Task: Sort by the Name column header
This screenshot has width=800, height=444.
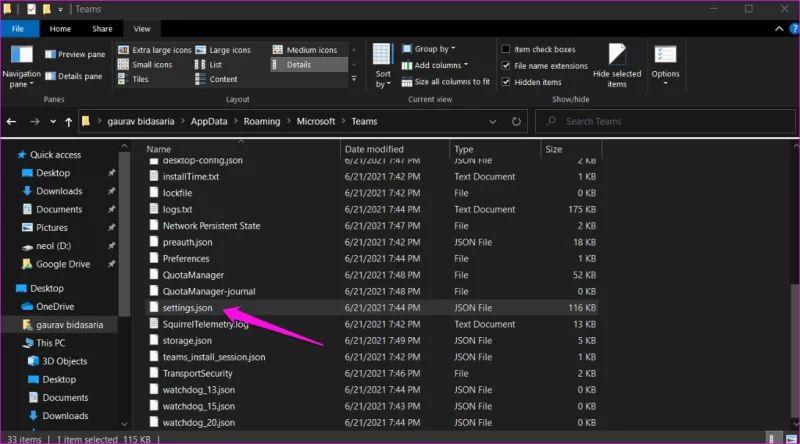Action: (x=159, y=149)
